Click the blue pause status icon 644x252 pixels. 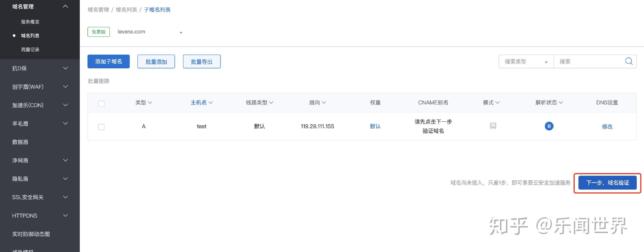549,126
